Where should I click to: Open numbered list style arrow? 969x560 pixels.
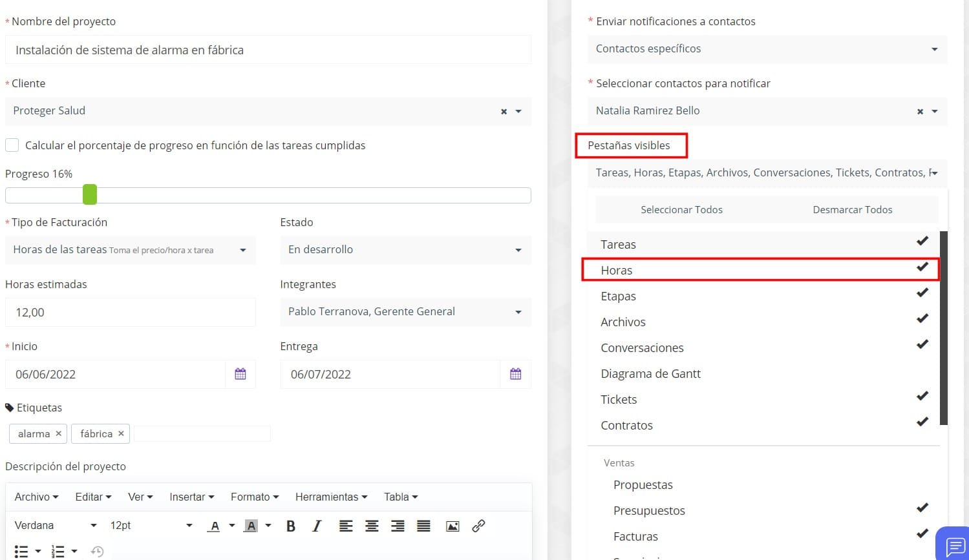[x=74, y=551]
